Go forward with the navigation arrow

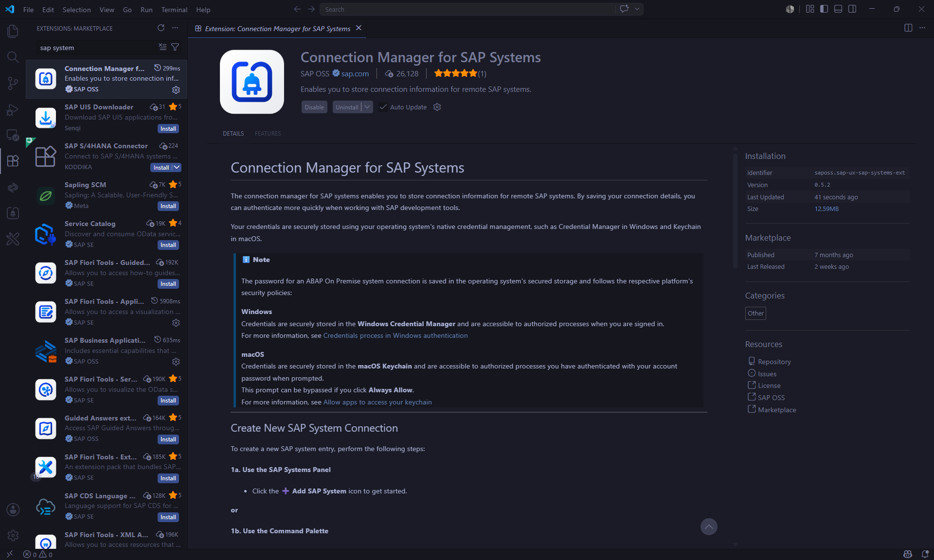[311, 9]
